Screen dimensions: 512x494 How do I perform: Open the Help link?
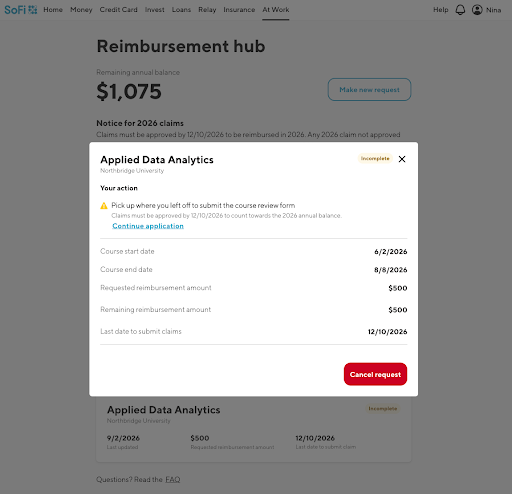(x=441, y=10)
